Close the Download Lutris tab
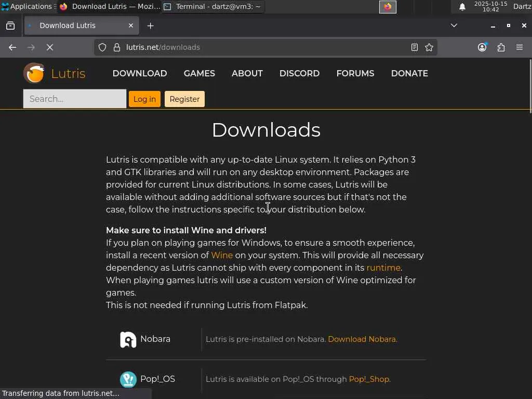 click(131, 25)
